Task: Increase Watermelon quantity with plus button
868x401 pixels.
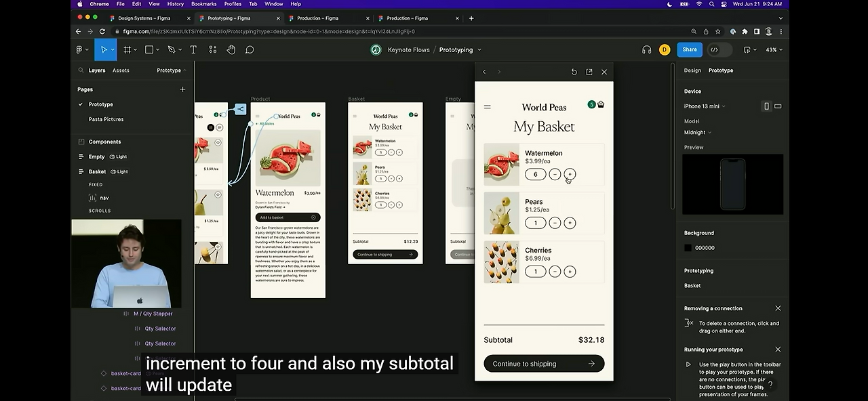Action: (x=570, y=174)
